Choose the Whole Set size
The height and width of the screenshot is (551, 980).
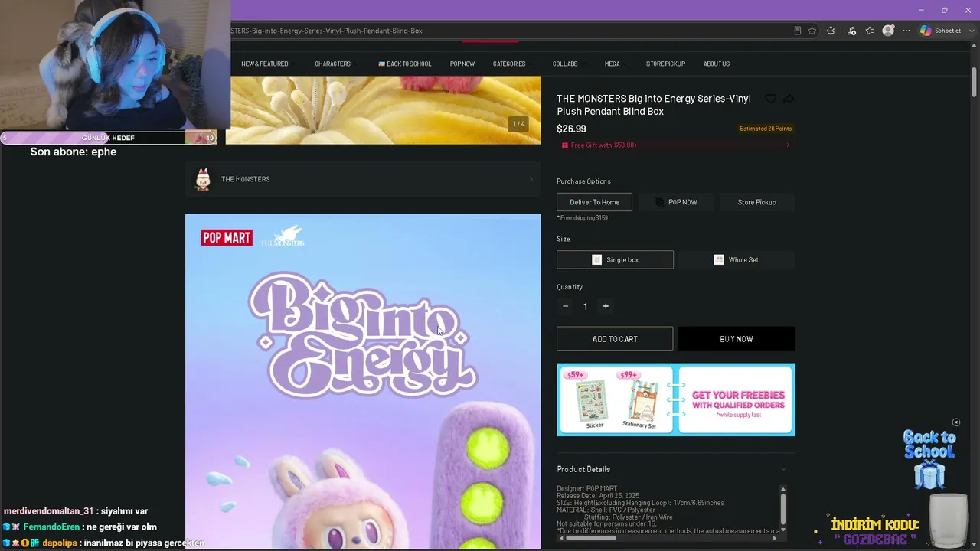tap(737, 259)
